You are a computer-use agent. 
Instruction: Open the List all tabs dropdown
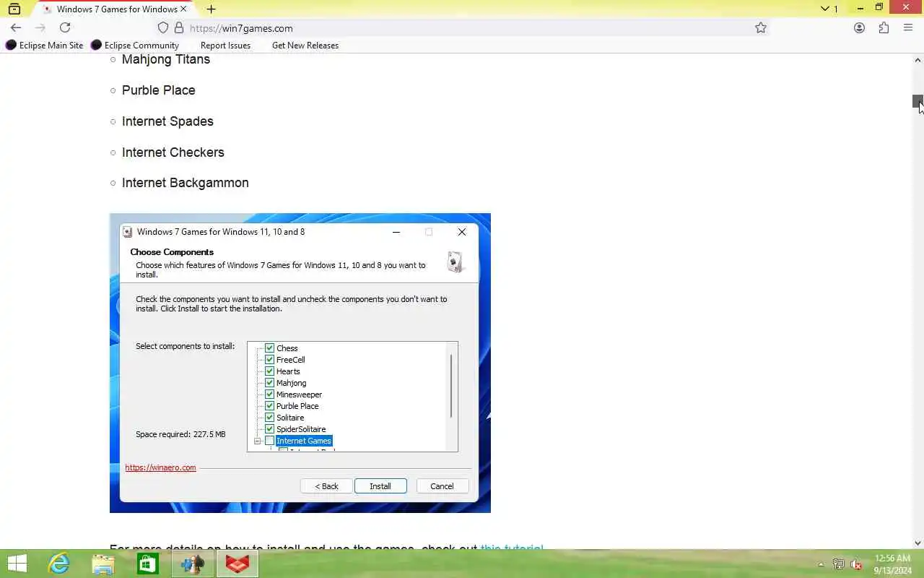coord(825,9)
